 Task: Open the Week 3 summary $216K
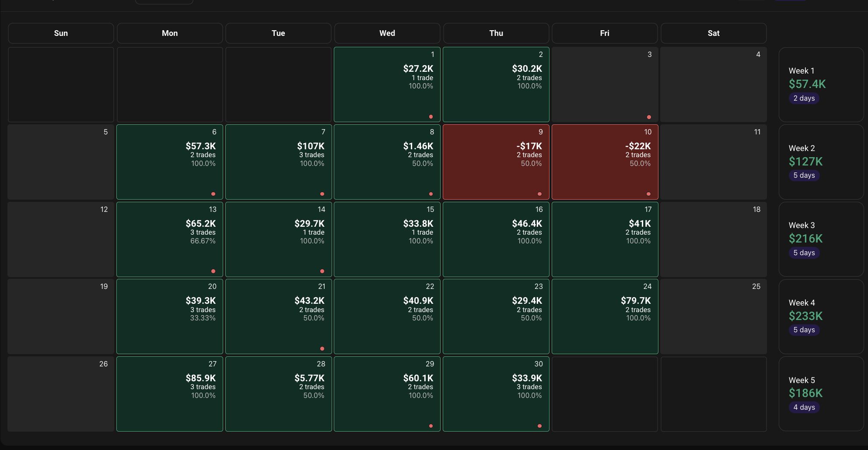pos(821,239)
